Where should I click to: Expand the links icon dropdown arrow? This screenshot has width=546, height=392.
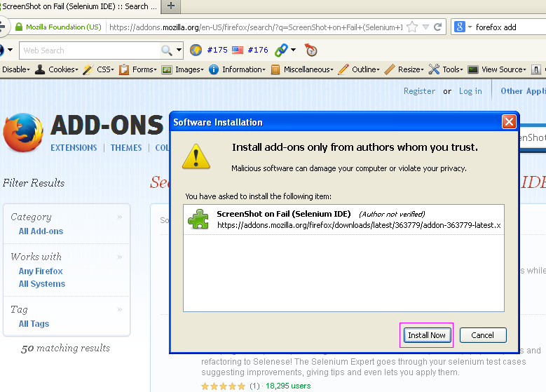pyautogui.click(x=294, y=50)
